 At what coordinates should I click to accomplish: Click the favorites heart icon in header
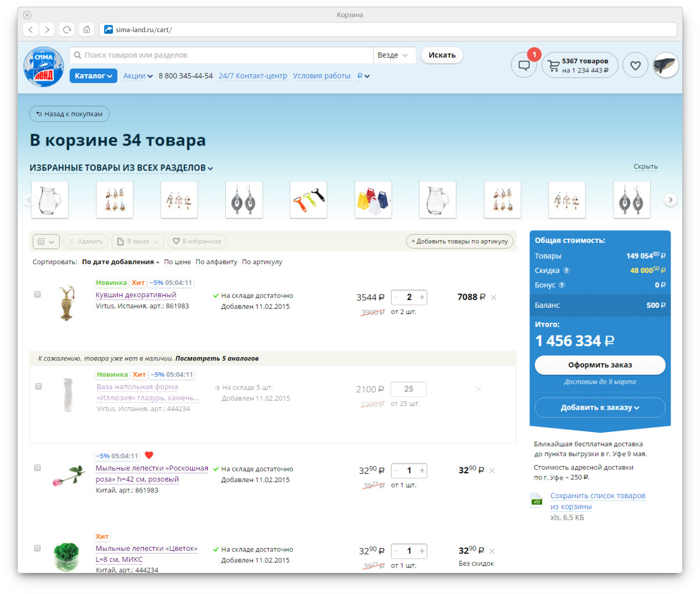point(635,65)
